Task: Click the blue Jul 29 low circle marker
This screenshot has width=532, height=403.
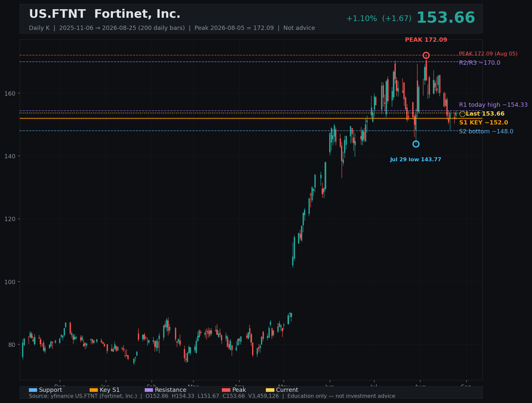Action: click(416, 144)
